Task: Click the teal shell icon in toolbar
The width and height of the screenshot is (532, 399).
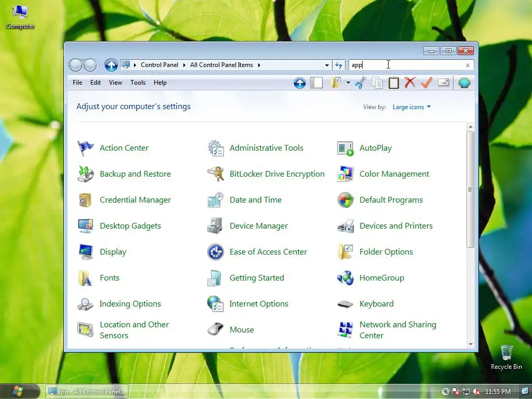Action: 464,83
